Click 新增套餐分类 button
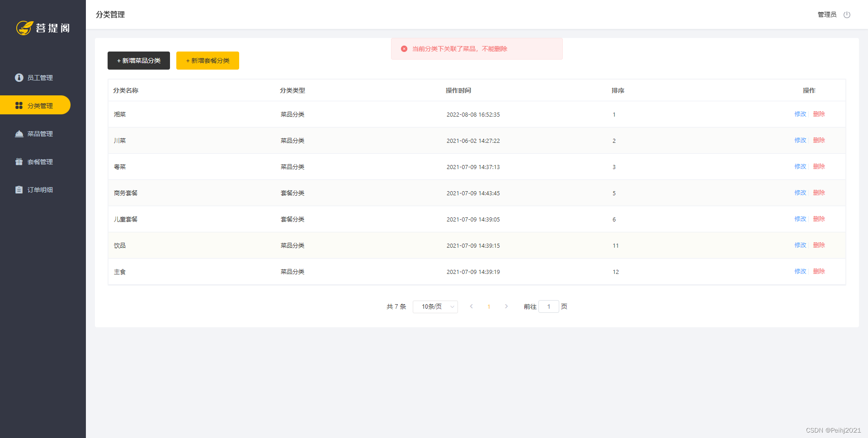 click(208, 61)
